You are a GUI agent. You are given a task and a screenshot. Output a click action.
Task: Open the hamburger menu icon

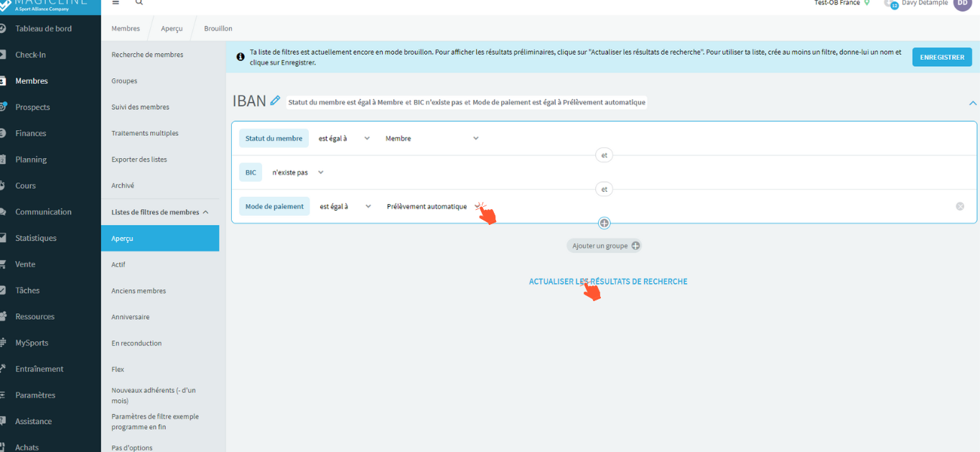coord(116,2)
